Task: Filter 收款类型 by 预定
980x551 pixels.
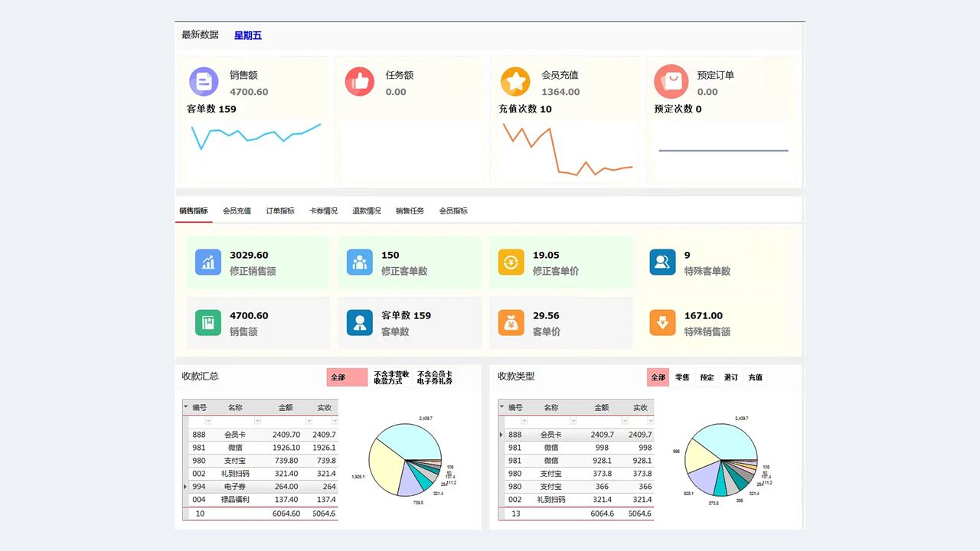Action: (x=707, y=377)
